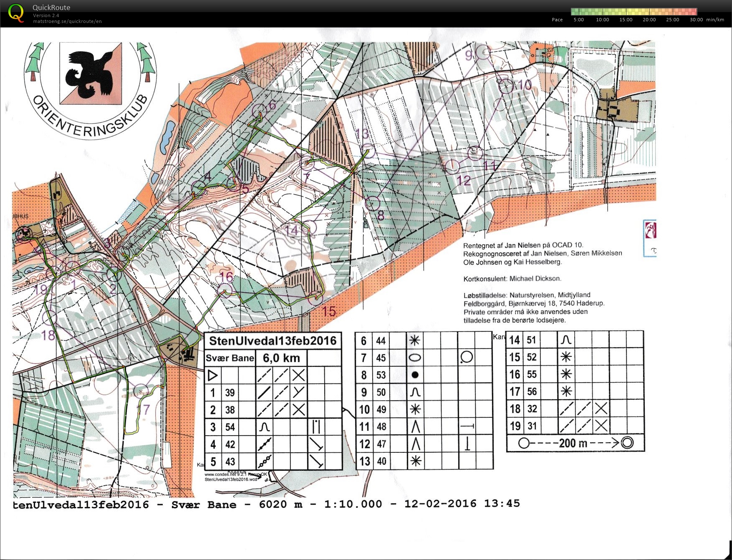Click control circle 2 on the map
Viewport: 732px width, 560px height.
(114, 275)
